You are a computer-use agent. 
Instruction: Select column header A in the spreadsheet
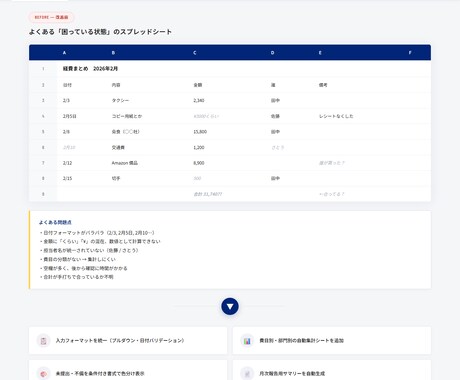point(64,53)
